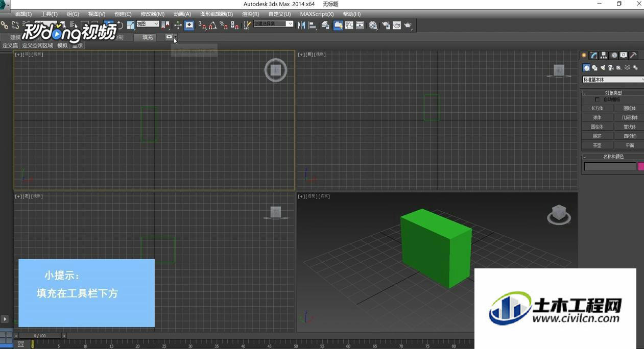The image size is (644, 349).
Task: Expand the ribbon minimize options dropdown
Action: point(175,37)
